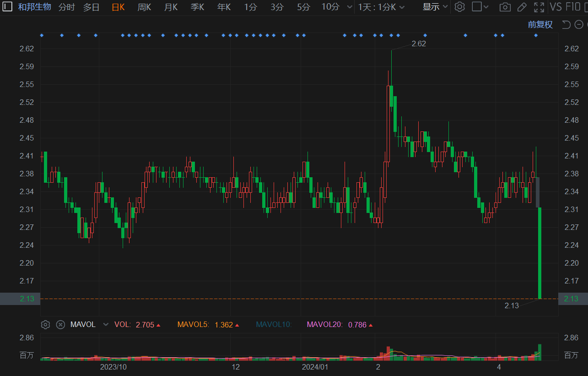Click the 4 month label on time axis
Viewport: 588px width, 376px height.
(499, 367)
